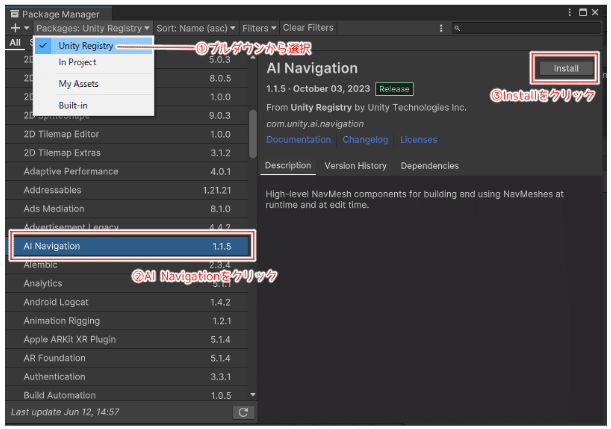611x429 pixels.
Task: Select the Build Automation package
Action: [127, 395]
